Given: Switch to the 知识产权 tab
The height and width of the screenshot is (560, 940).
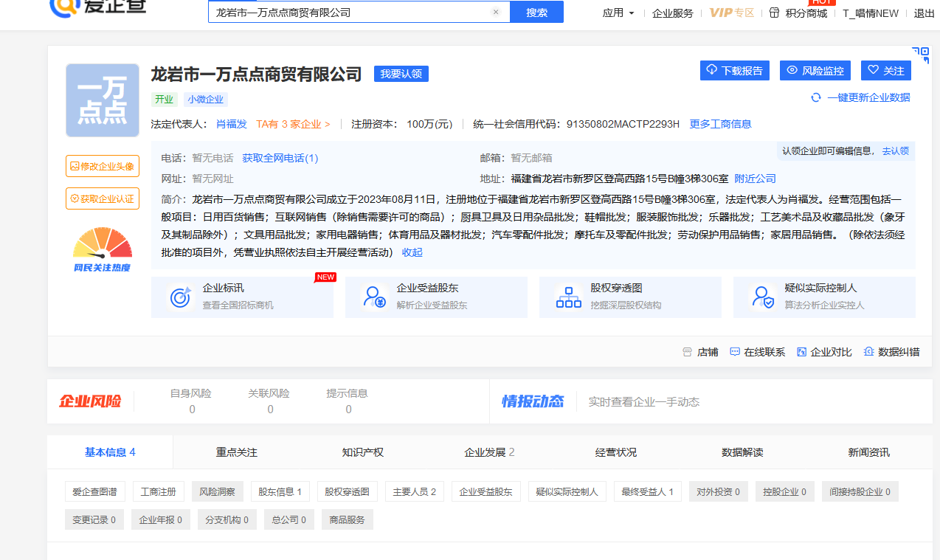Looking at the screenshot, I should coord(362,452).
